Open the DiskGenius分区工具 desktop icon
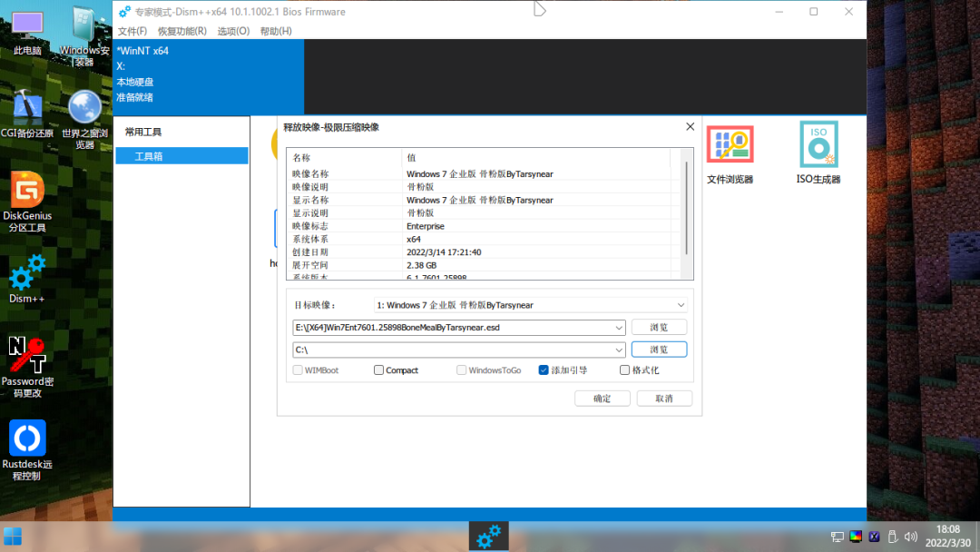The width and height of the screenshot is (980, 552). 27,202
